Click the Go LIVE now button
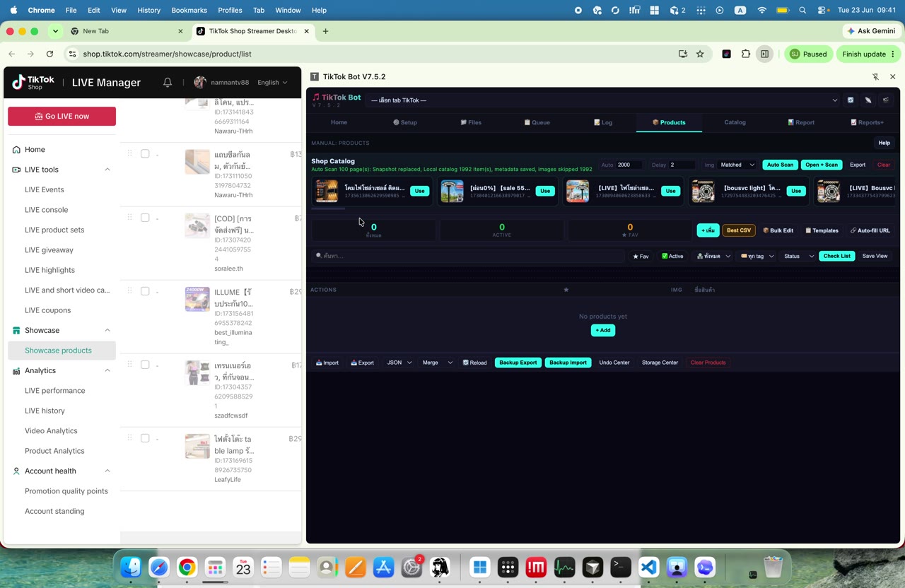 tap(62, 116)
